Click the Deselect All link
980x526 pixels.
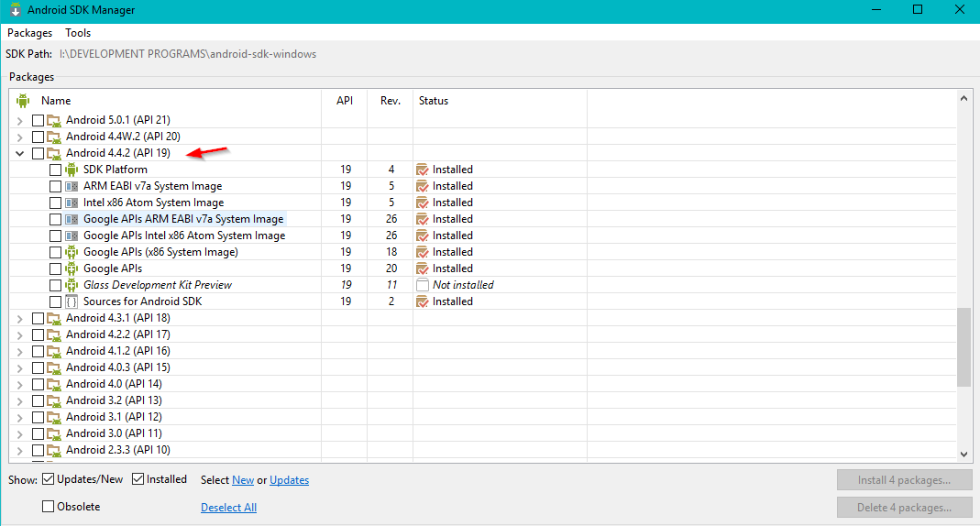pyautogui.click(x=229, y=508)
